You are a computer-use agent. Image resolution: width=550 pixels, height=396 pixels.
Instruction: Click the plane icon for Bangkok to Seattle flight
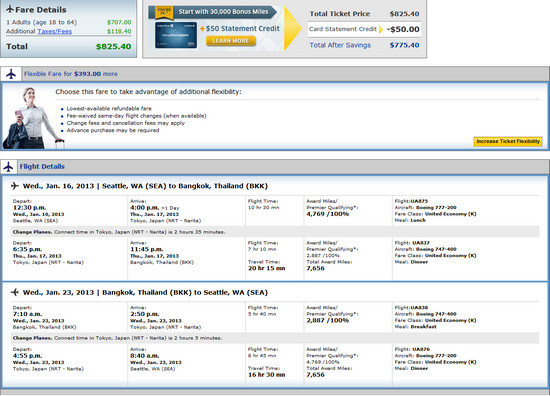[15, 292]
